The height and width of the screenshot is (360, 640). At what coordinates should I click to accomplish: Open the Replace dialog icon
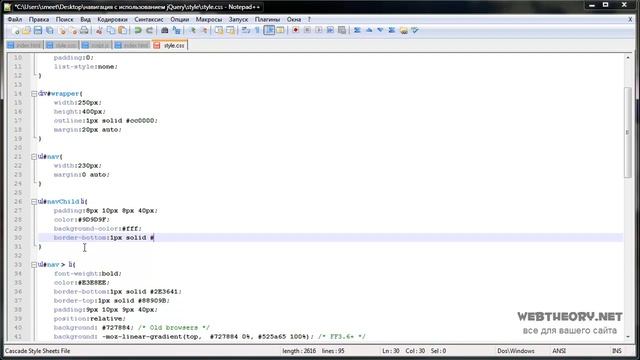176,31
